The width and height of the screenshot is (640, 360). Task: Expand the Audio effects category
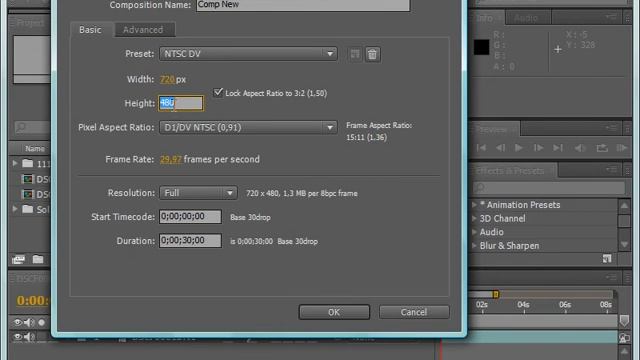(x=474, y=232)
